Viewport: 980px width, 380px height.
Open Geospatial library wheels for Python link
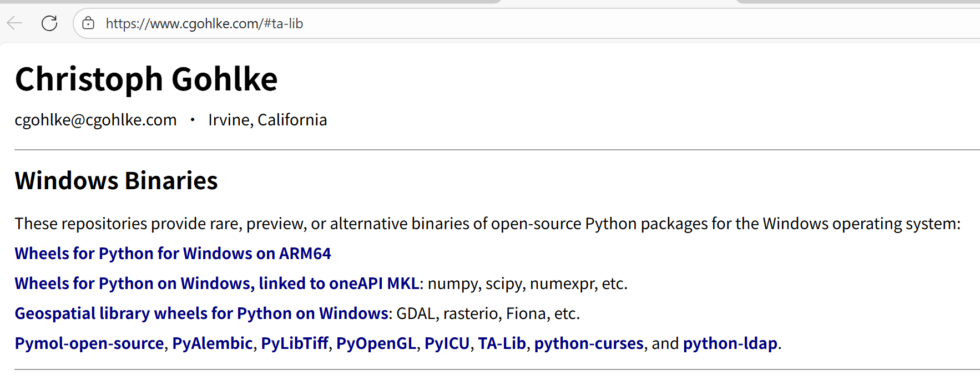click(201, 313)
